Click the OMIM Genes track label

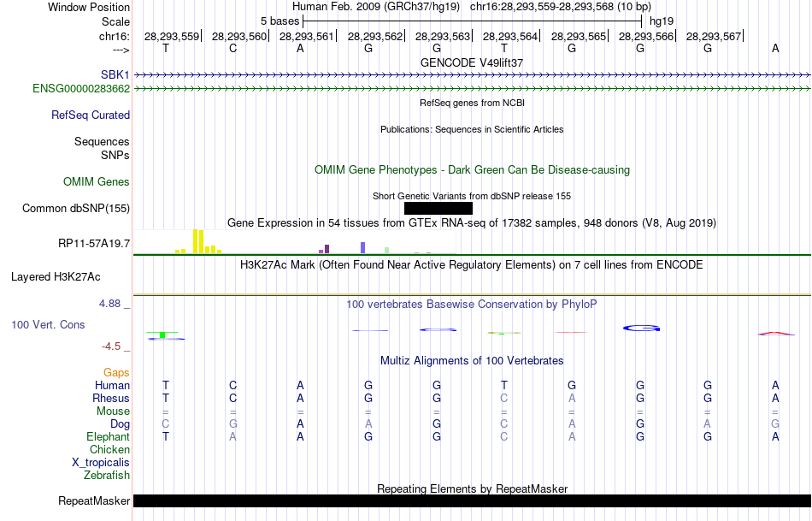click(x=97, y=182)
